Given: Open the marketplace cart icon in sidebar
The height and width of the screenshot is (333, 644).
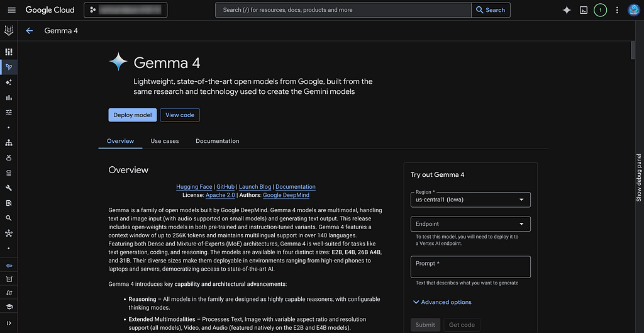Looking at the screenshot, I should 9,279.
